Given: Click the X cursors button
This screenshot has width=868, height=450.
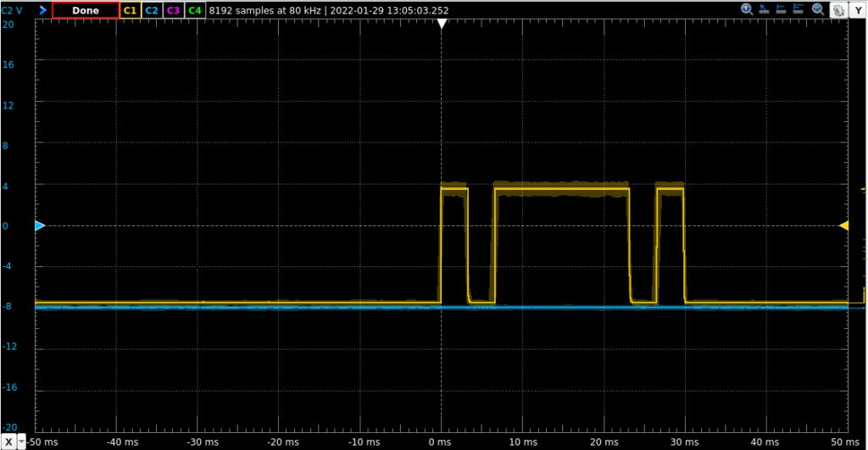Looking at the screenshot, I should tap(8, 442).
